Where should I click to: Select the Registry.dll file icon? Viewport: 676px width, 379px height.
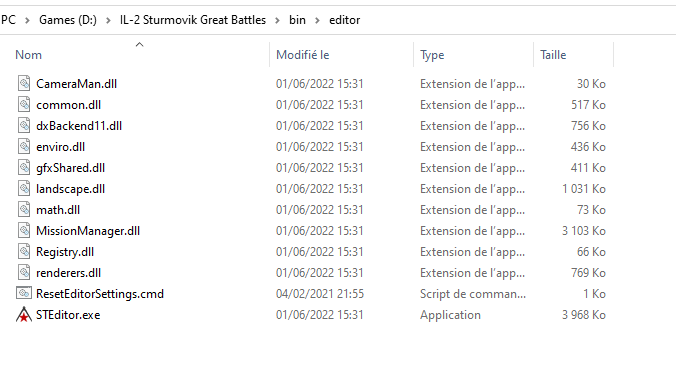click(x=24, y=251)
